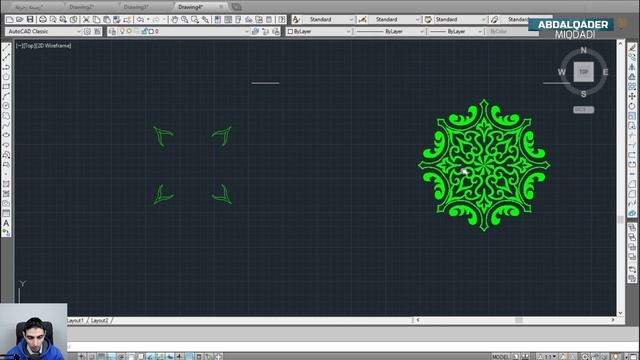This screenshot has height=360, width=640.
Task: Activate Zoom Window tool
Action: point(195,19)
